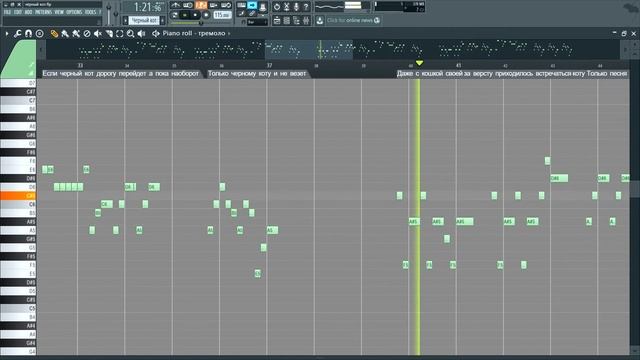The height and width of the screenshot is (360, 640).
Task: Open the FILE menu
Action: coord(7,12)
